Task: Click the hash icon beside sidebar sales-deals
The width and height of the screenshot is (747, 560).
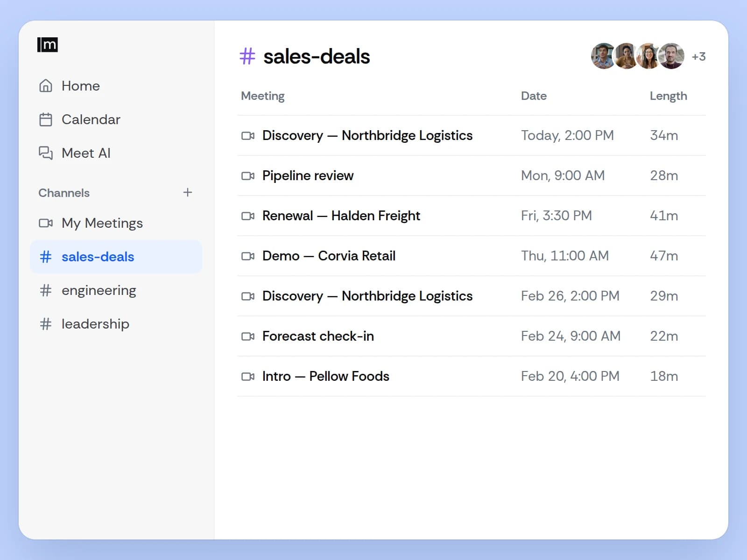Action: pos(46,257)
